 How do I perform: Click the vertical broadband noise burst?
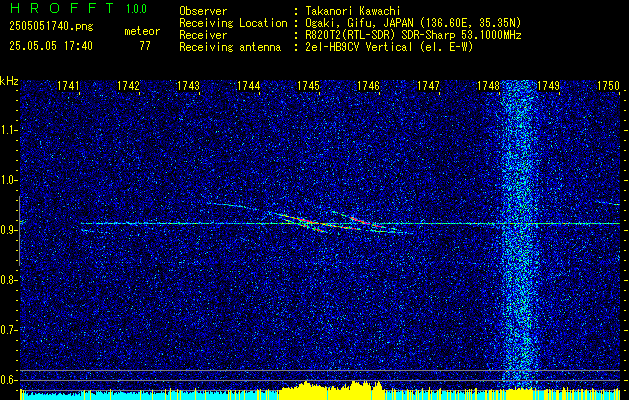[x=519, y=235]
